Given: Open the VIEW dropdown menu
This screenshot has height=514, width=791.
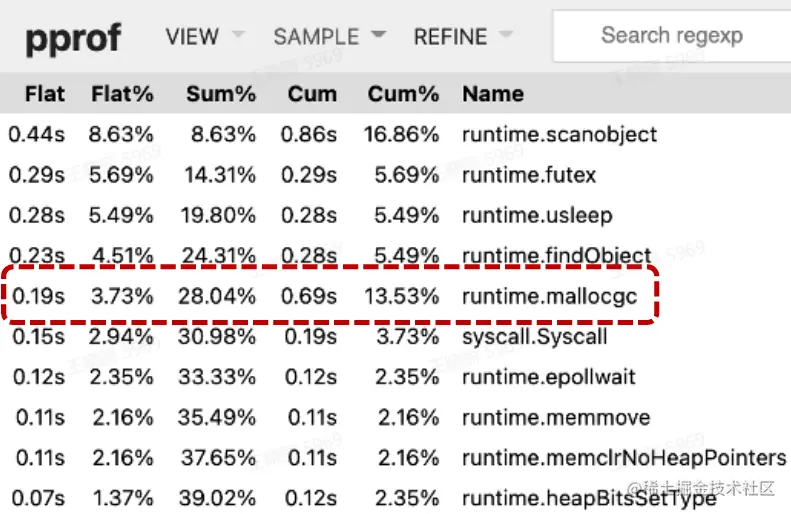Looking at the screenshot, I should pos(204,36).
